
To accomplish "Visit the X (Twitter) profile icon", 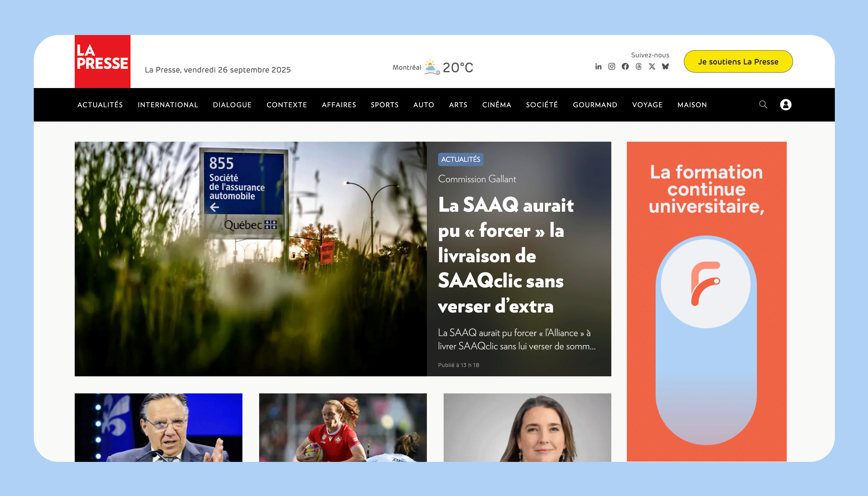I will pyautogui.click(x=652, y=66).
